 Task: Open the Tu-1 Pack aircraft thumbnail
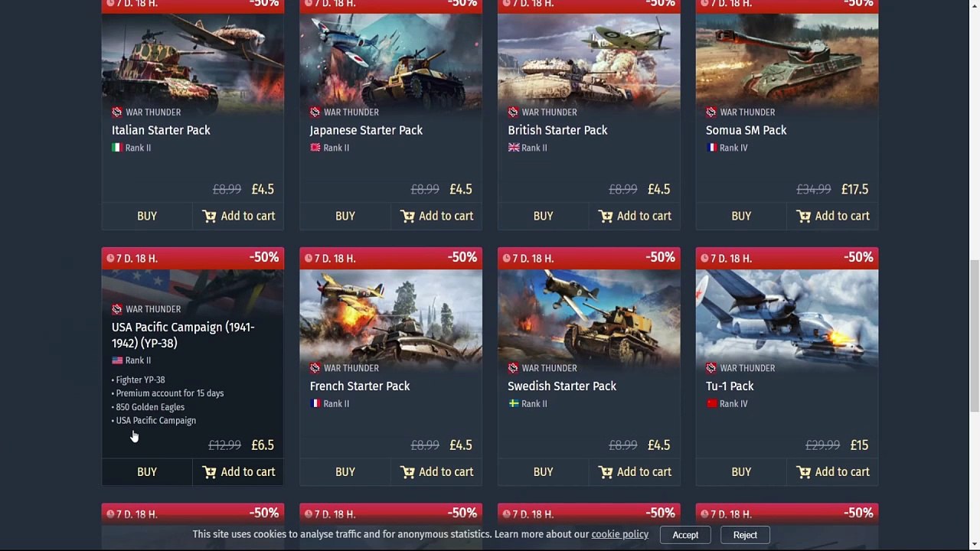(x=787, y=314)
